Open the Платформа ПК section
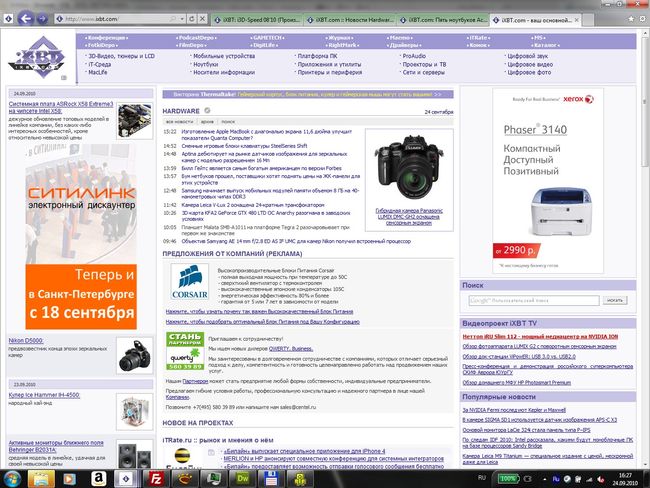 (x=317, y=56)
